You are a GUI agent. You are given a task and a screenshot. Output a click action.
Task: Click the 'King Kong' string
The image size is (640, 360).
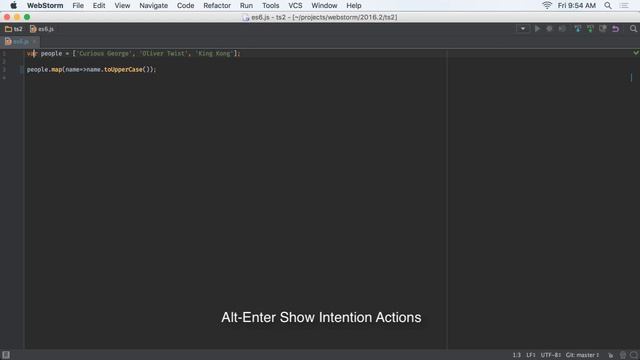click(x=214, y=53)
